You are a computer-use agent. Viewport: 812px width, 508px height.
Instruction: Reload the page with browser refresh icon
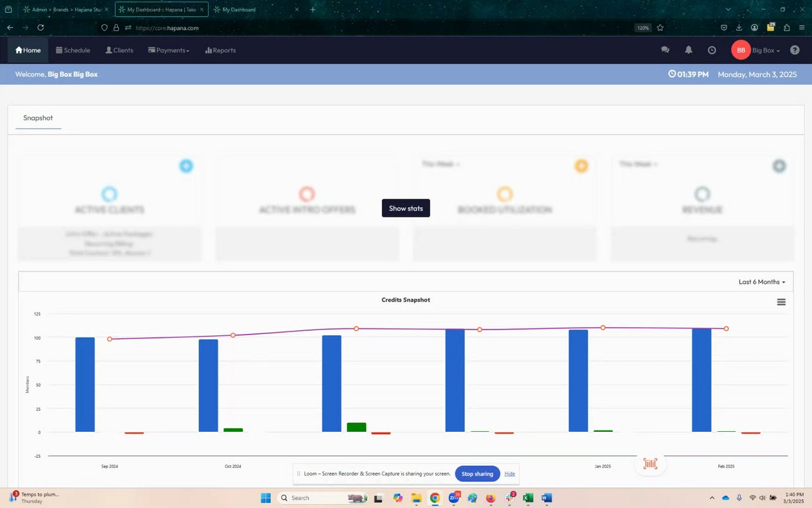coord(41,27)
